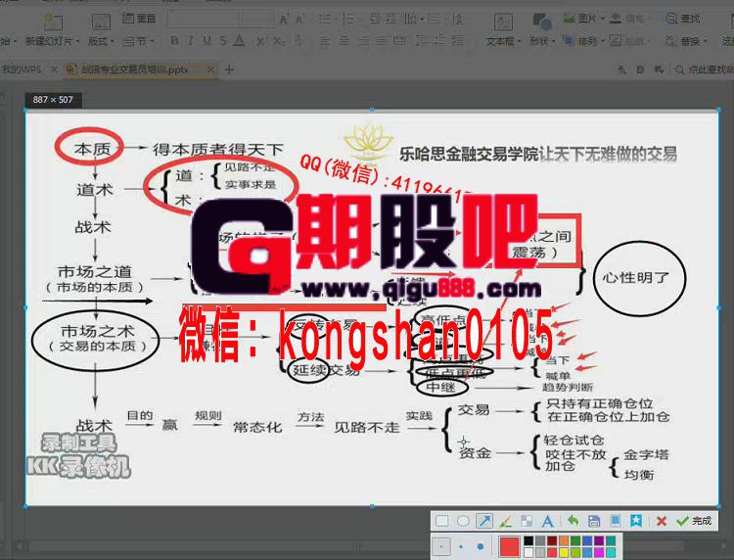Pick the orange color swatch

tap(564, 540)
